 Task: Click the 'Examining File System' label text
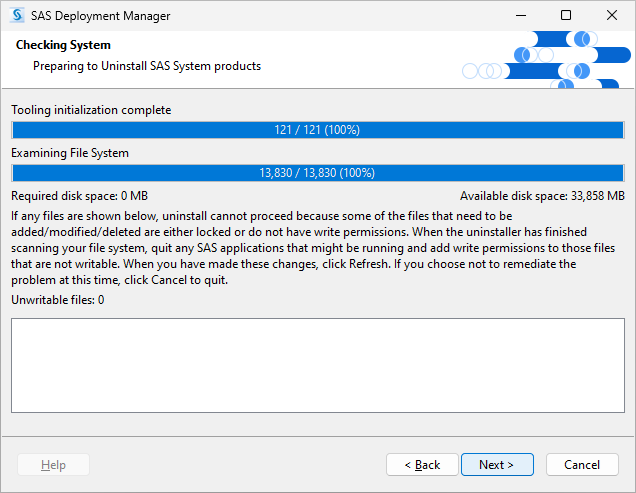[70, 153]
